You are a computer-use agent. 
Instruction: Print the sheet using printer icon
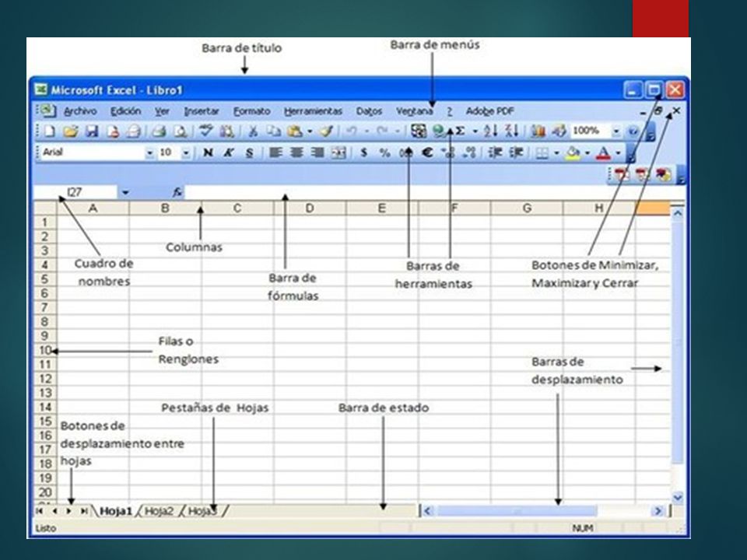coord(159,131)
